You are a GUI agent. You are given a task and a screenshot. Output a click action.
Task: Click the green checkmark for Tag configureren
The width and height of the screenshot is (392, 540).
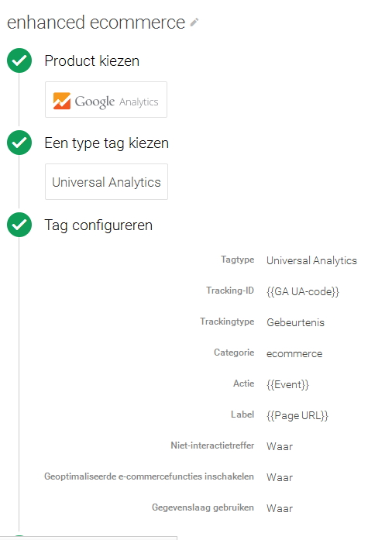(x=19, y=225)
